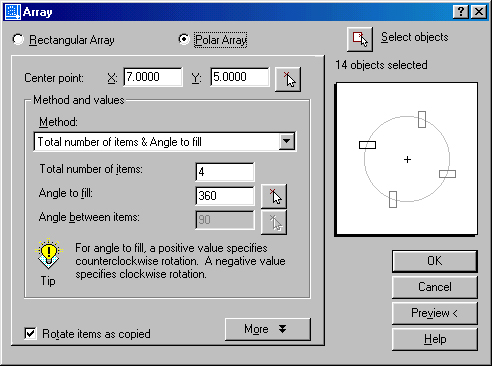
Task: Click the Preview < button
Action: click(435, 313)
